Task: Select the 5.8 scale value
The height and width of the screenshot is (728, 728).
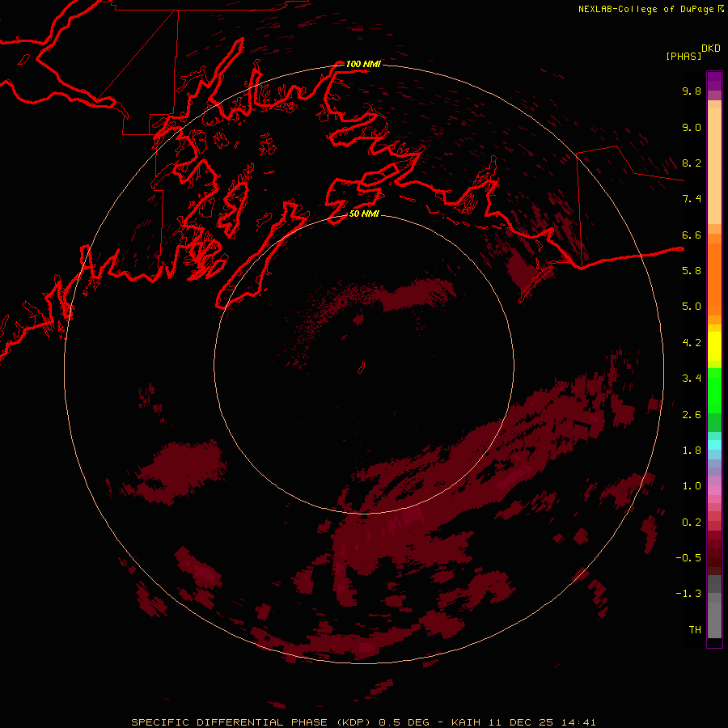Action: click(x=692, y=271)
